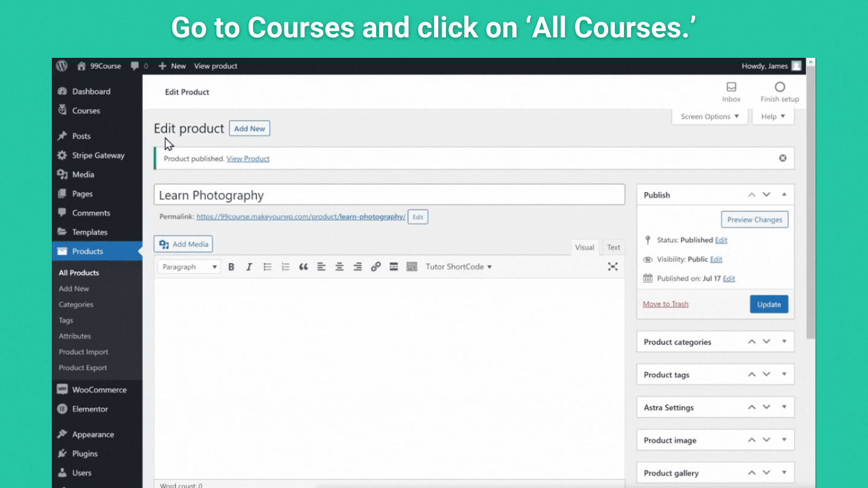Open the Paragraph format dropdown
This screenshot has height=488, width=868.
tap(189, 267)
